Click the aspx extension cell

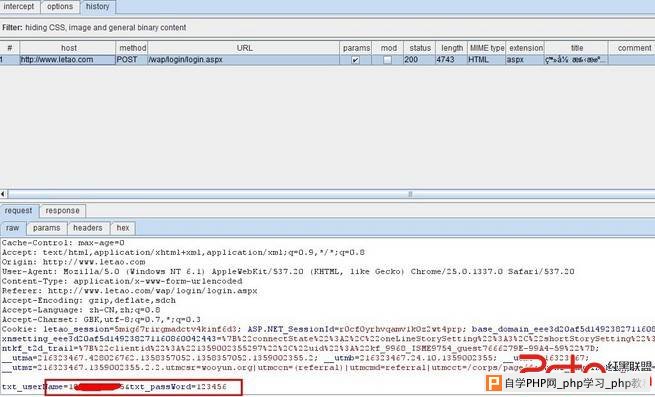[526, 60]
